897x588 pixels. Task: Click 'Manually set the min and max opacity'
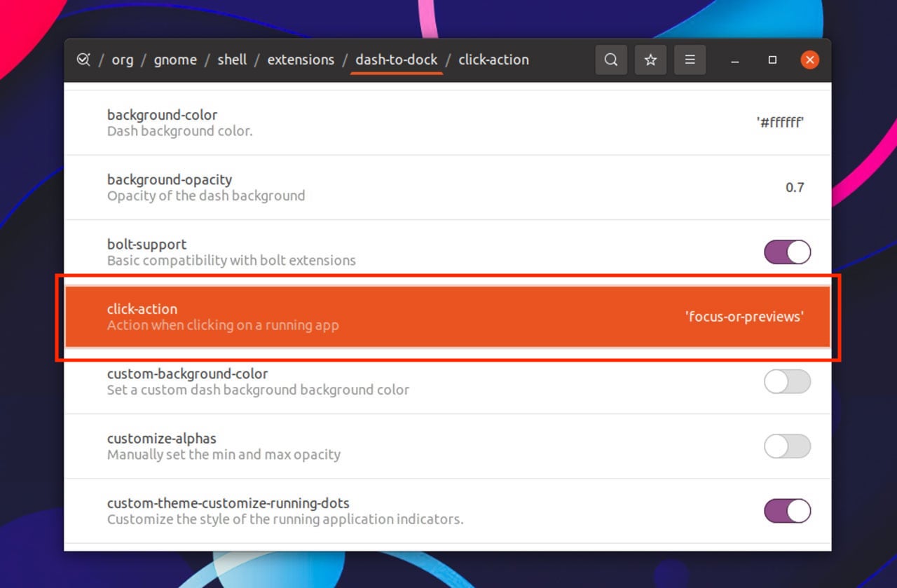(224, 455)
